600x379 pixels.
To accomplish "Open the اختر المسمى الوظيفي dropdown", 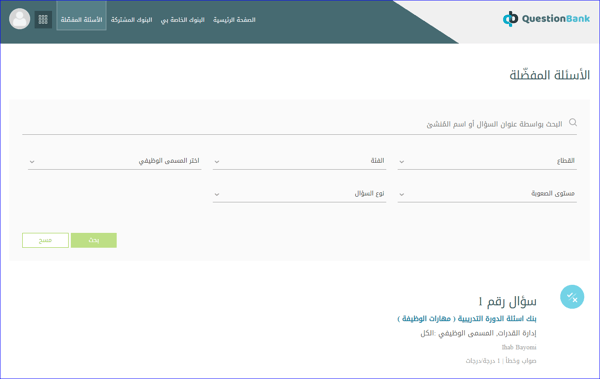I will (x=114, y=161).
